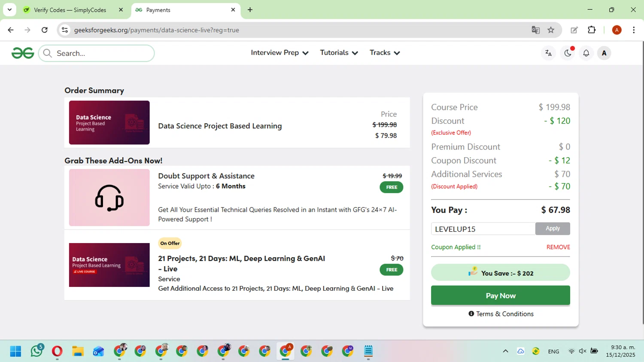
Task: Close the Verify Codes — SimplyCodes tab
Action: (121, 10)
